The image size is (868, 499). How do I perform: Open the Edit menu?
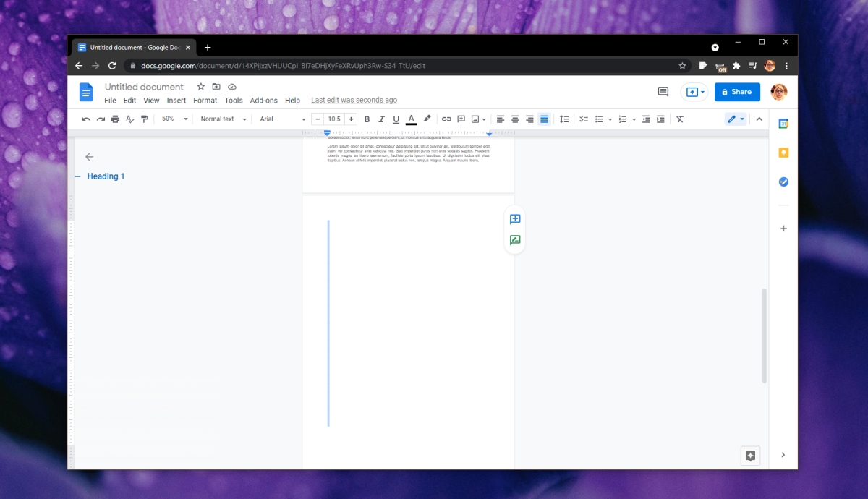(129, 101)
